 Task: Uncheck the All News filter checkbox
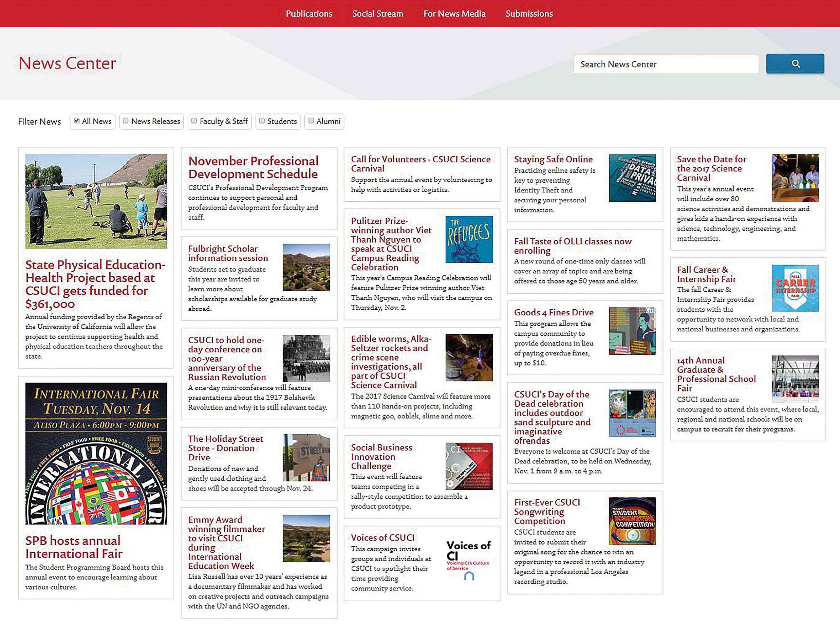coord(77,121)
